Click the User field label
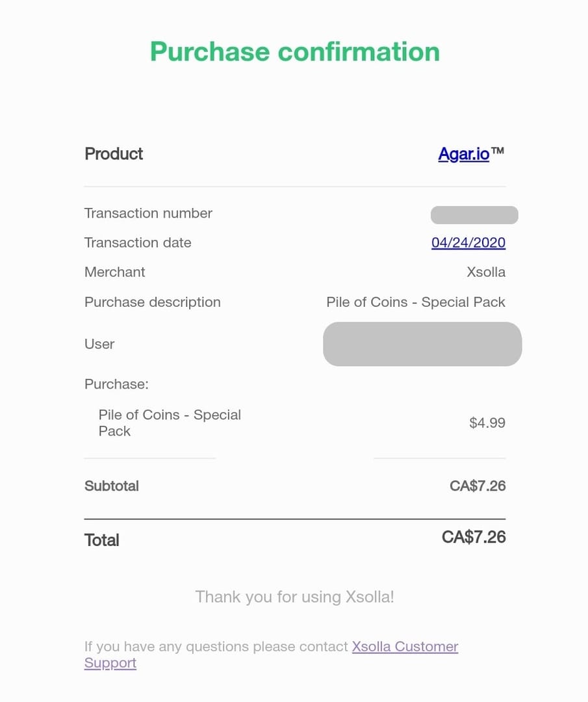 99,344
